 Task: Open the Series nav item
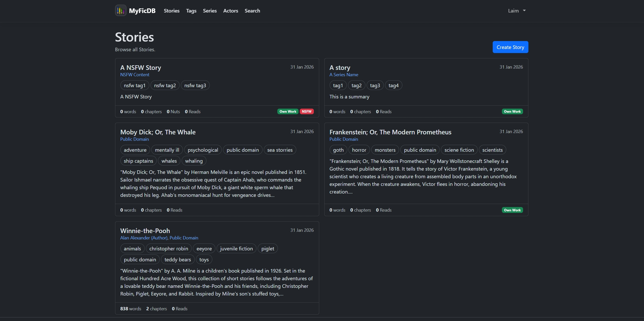(210, 11)
